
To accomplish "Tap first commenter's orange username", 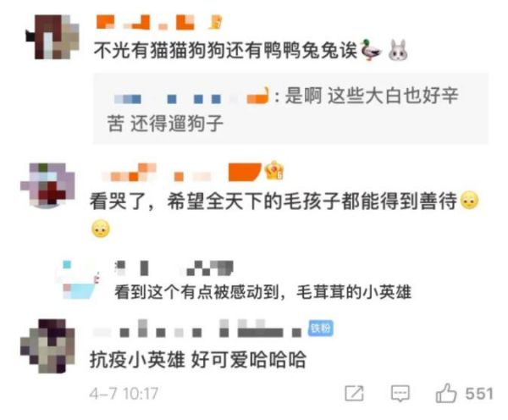I will (146, 23).
